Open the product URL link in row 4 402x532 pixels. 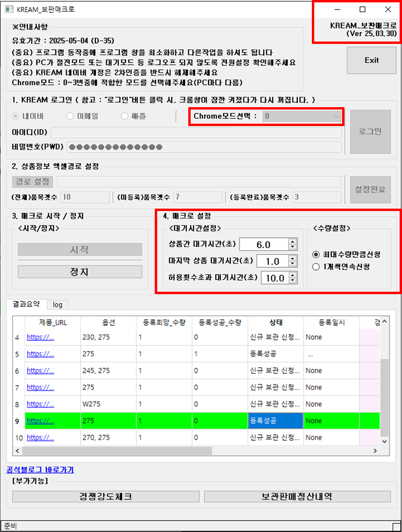coord(41,337)
